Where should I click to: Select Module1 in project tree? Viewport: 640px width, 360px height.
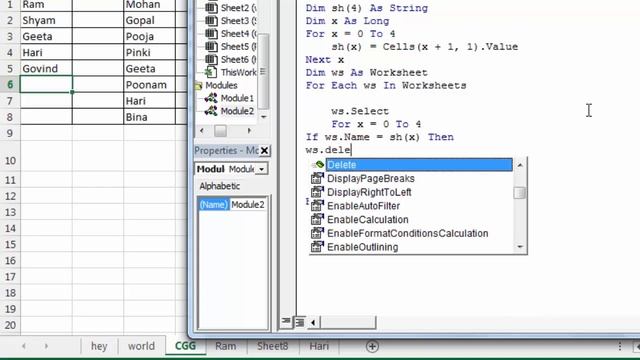229,98
